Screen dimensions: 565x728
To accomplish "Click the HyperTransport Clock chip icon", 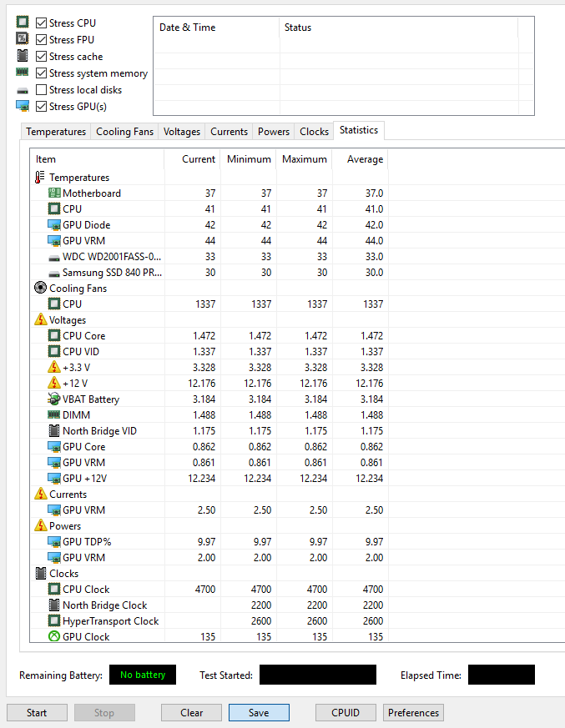I will (54, 620).
